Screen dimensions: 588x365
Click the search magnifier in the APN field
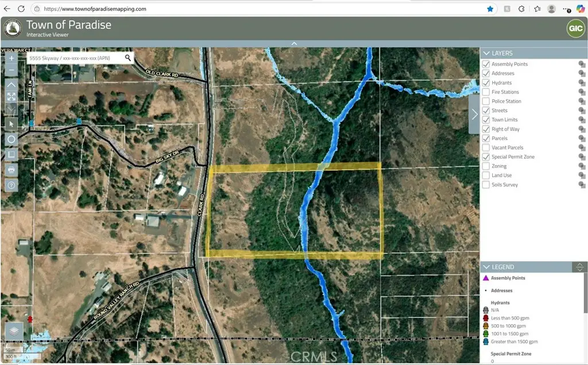127,58
